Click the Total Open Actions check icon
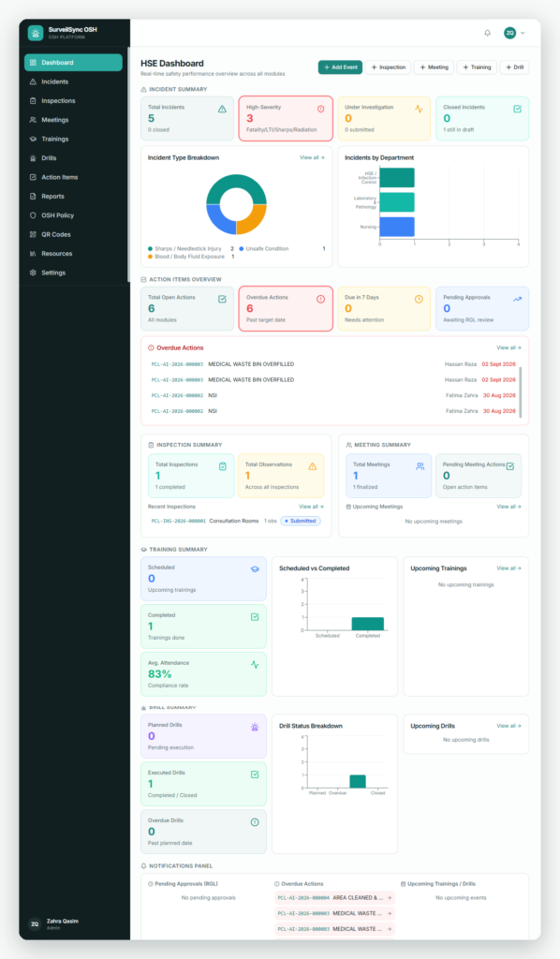Viewport: 560px width, 959px height. [x=222, y=299]
